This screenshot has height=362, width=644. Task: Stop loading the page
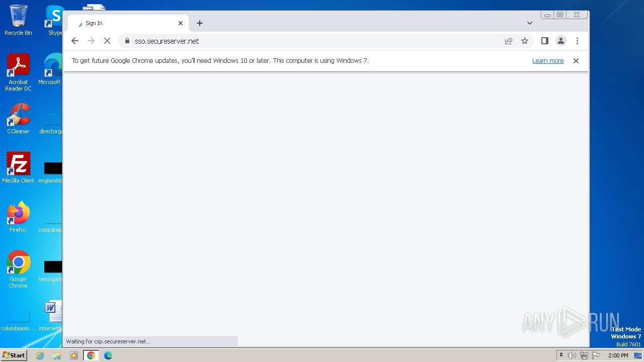pyautogui.click(x=107, y=41)
